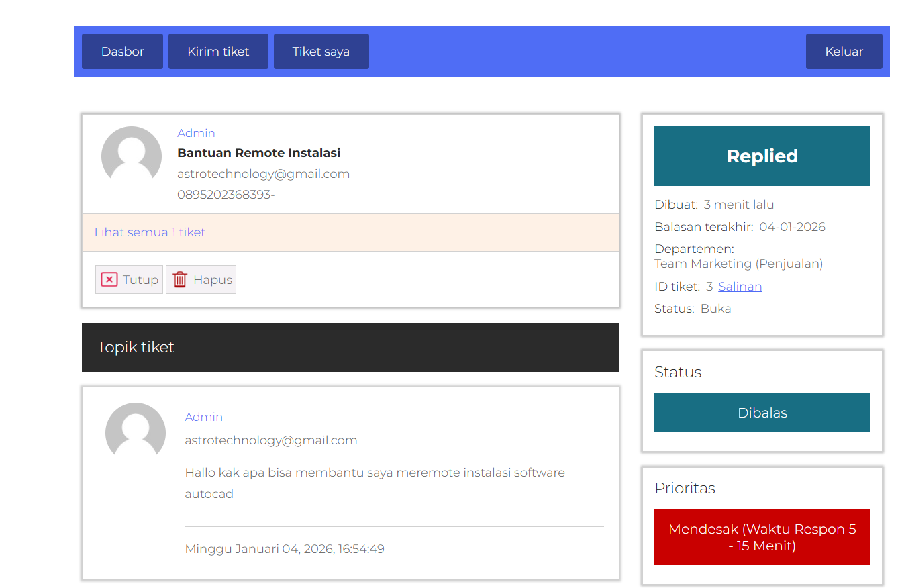
Task: Open the Dasbor menu item
Action: pos(122,52)
